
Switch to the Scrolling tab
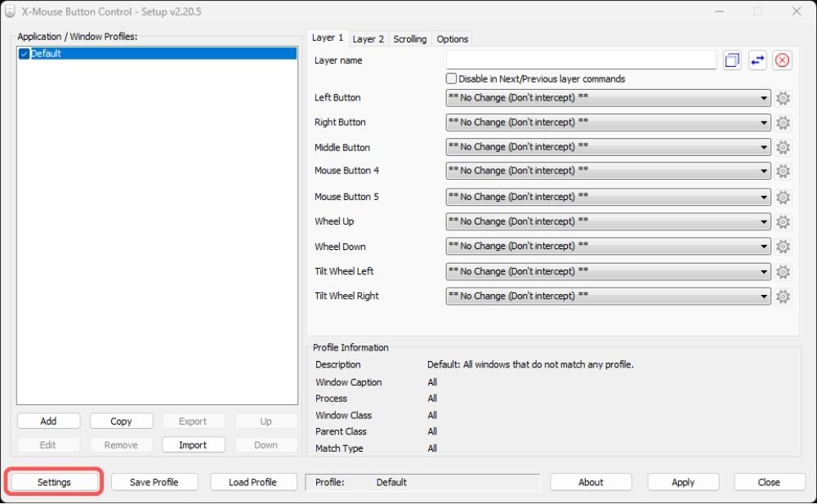tap(409, 39)
